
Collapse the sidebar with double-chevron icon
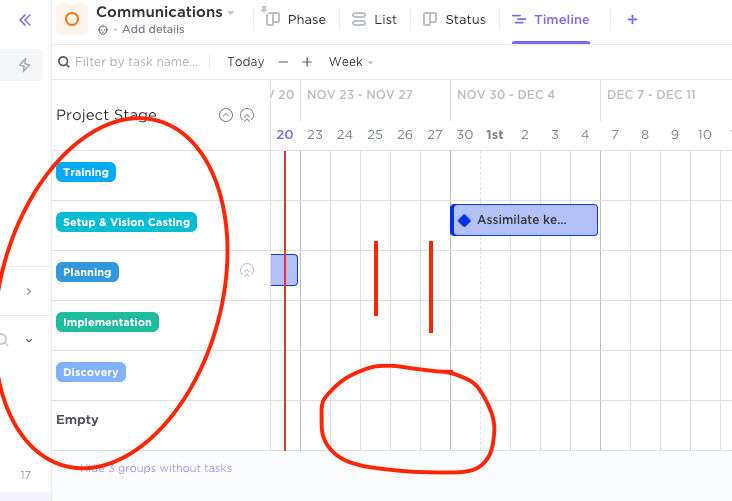(x=25, y=20)
